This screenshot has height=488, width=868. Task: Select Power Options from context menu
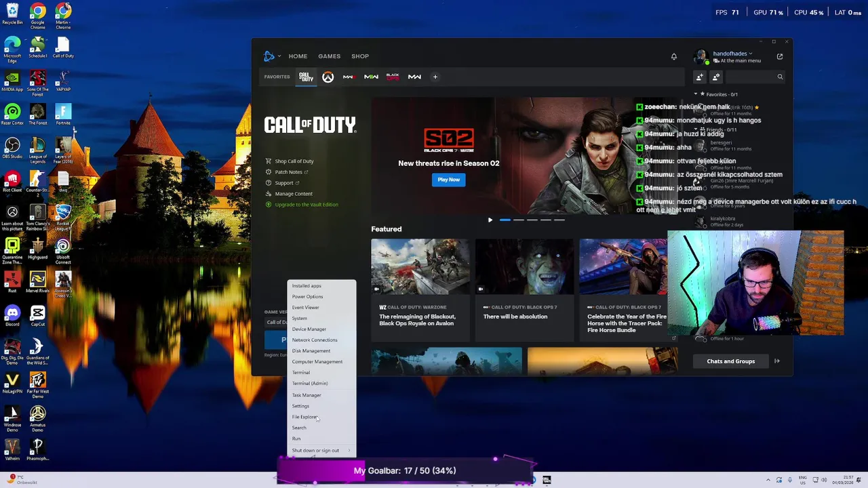[321, 297]
